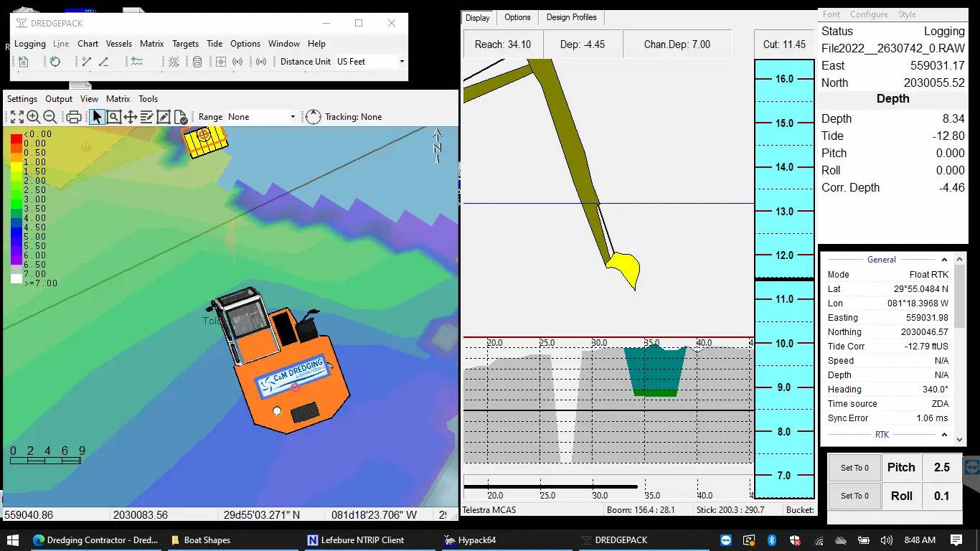The height and width of the screenshot is (551, 980).
Task: Click the zoom in magnifier icon
Action: point(34,117)
